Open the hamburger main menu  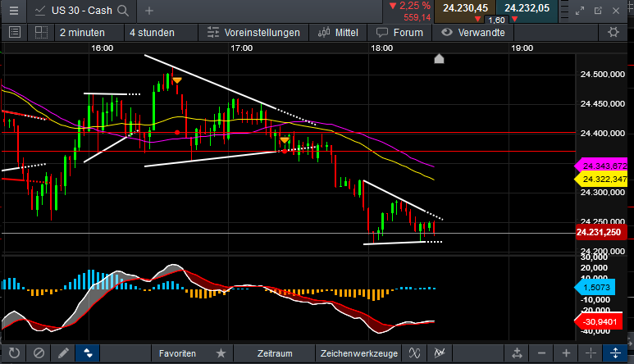pos(14,11)
